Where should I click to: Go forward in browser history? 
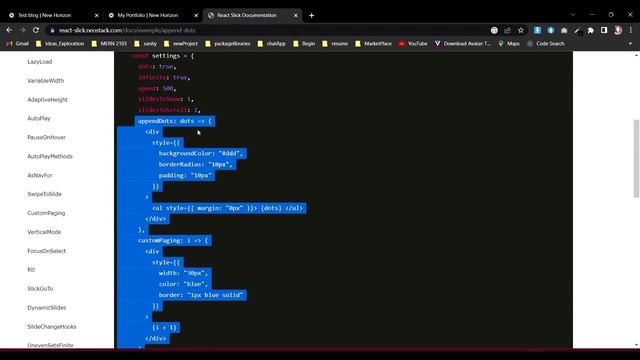click(x=22, y=30)
